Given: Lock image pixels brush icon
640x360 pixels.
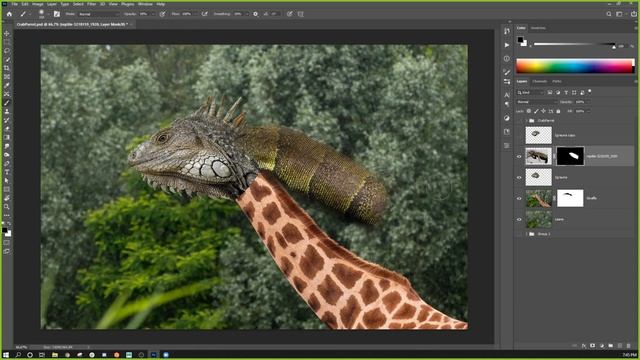Looking at the screenshot, I should click(536, 111).
